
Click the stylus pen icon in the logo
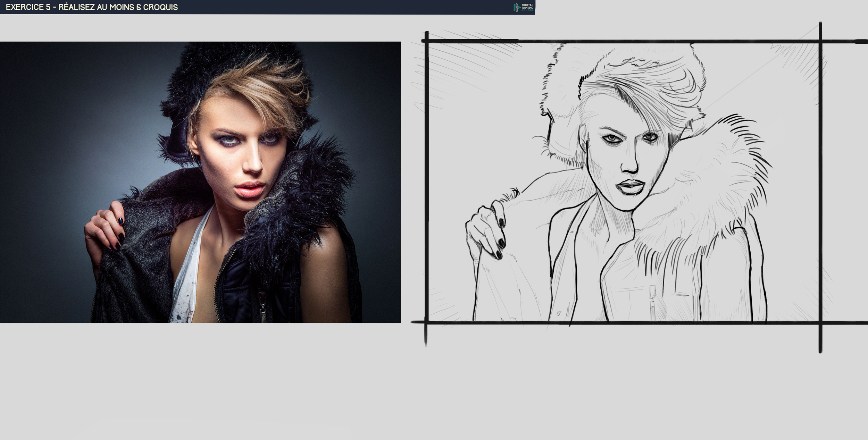click(x=516, y=7)
